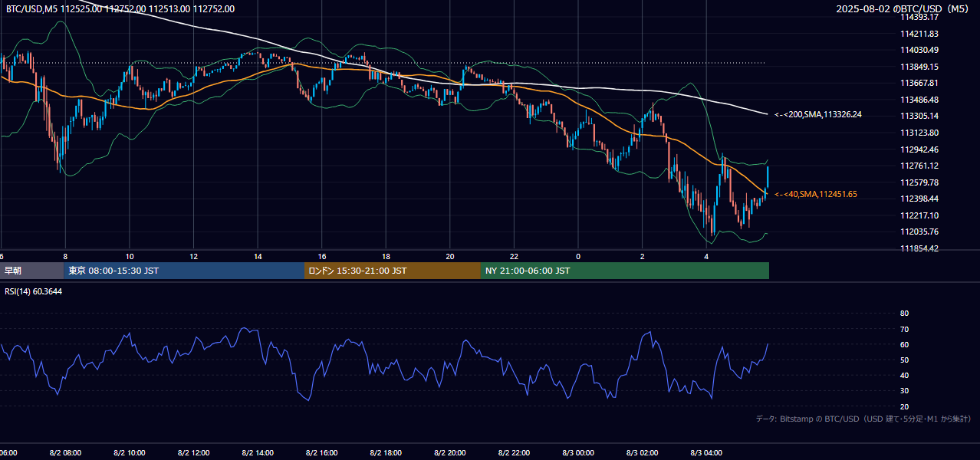Select the 200 SMA label 113326.24
This screenshot has height=460, width=980.
pos(817,114)
